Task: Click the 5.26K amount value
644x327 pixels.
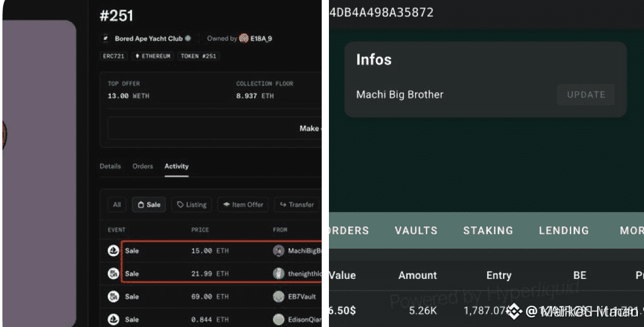Action: click(423, 311)
